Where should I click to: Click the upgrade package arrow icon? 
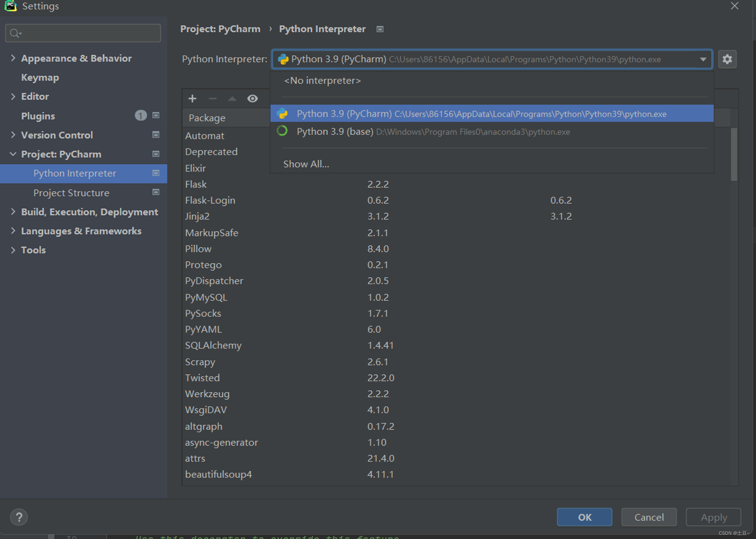[x=232, y=99]
